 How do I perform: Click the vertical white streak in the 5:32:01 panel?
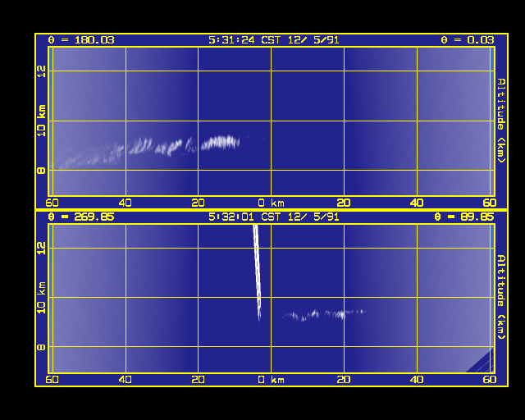click(x=257, y=272)
